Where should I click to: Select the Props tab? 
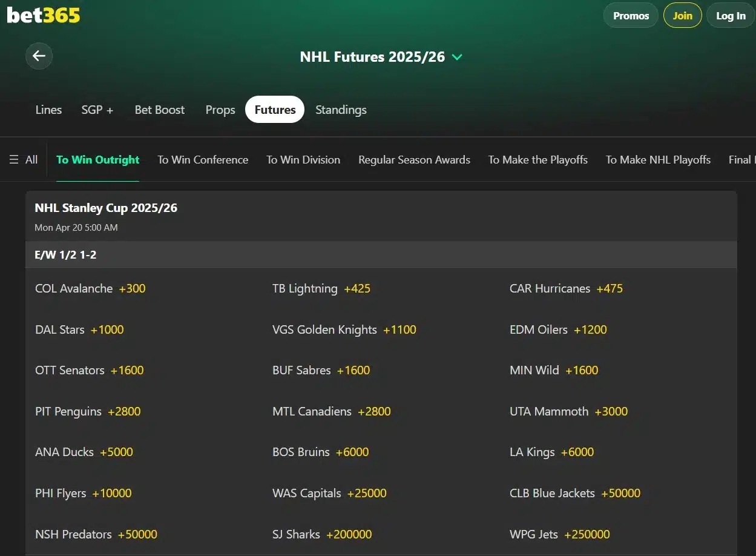[220, 110]
